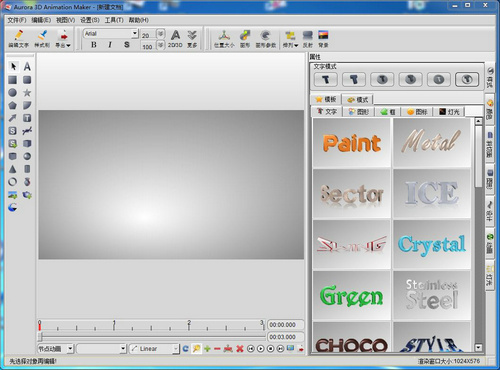Image resolution: width=500 pixels, height=370 pixels.
Task: Open the 设置(S) Settings menu
Action: point(90,20)
